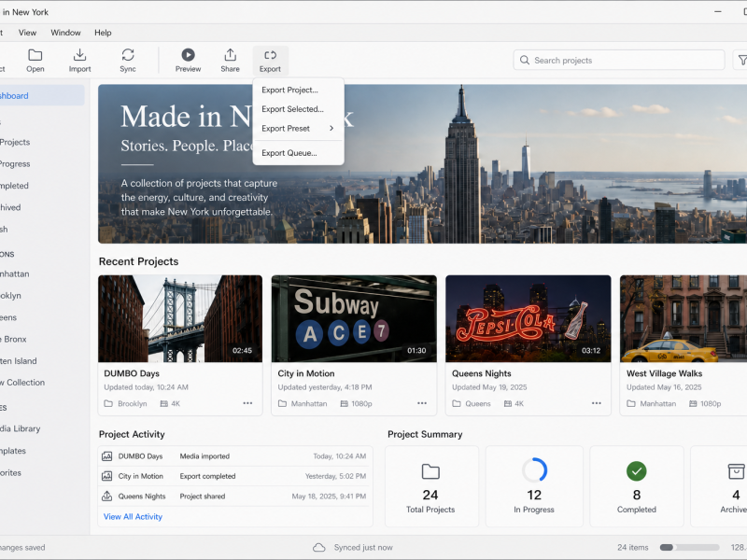Minimize the window
747x560 pixels.
(718, 11)
